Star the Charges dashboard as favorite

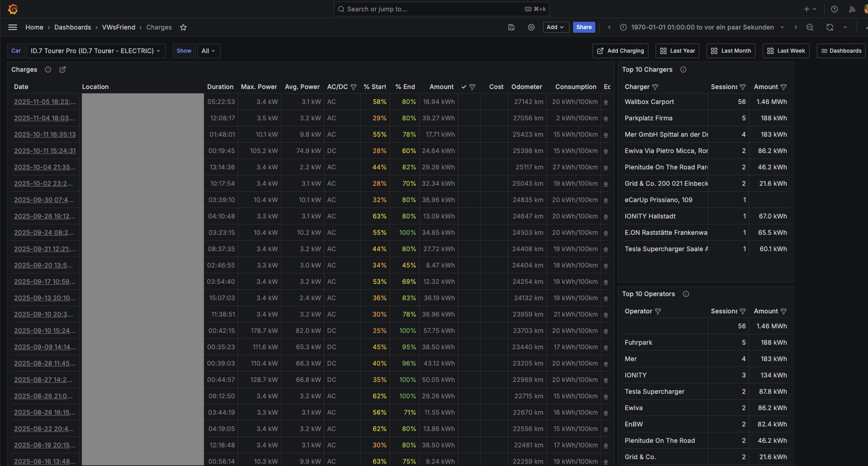click(x=183, y=27)
